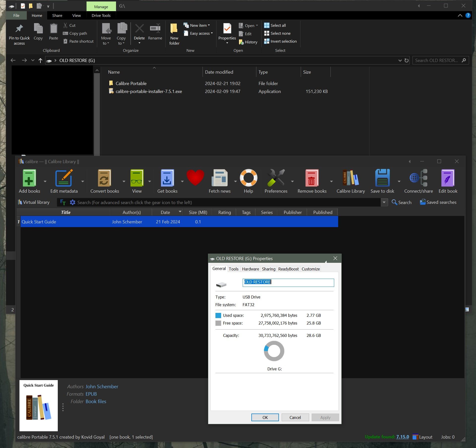Expand the Add books dropdown arrow
Viewport: 476px width, 448px height.
45,181
